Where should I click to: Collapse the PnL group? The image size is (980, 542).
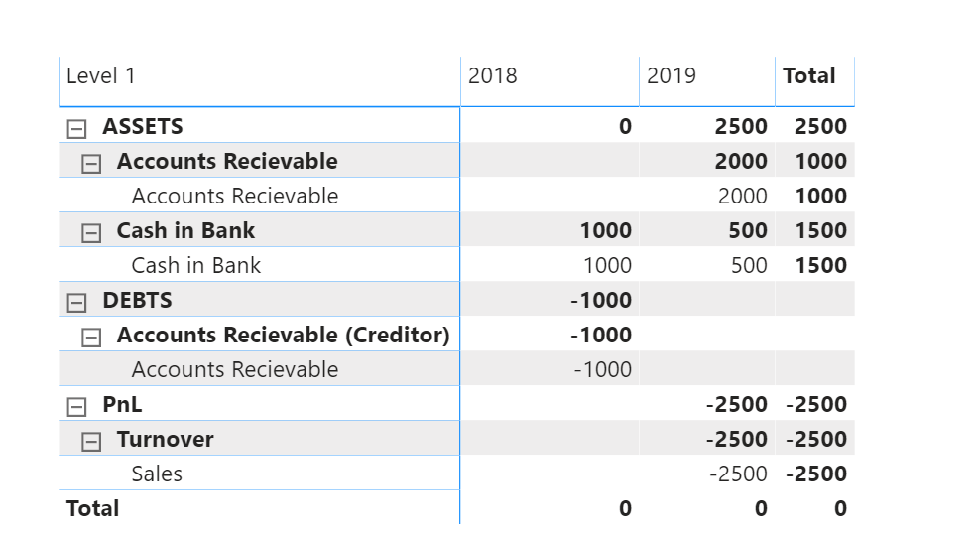pos(75,406)
